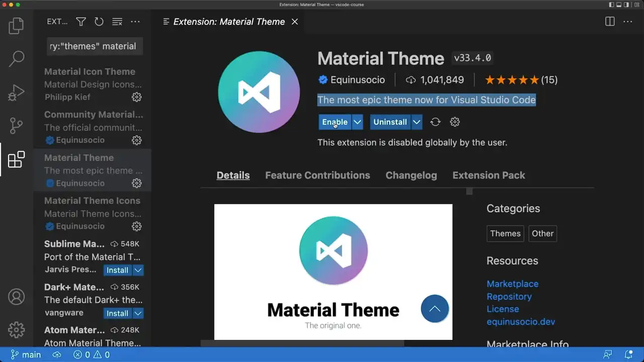Open the Explorer view in activity bar
Image resolution: width=644 pixels, height=362 pixels.
pyautogui.click(x=16, y=26)
